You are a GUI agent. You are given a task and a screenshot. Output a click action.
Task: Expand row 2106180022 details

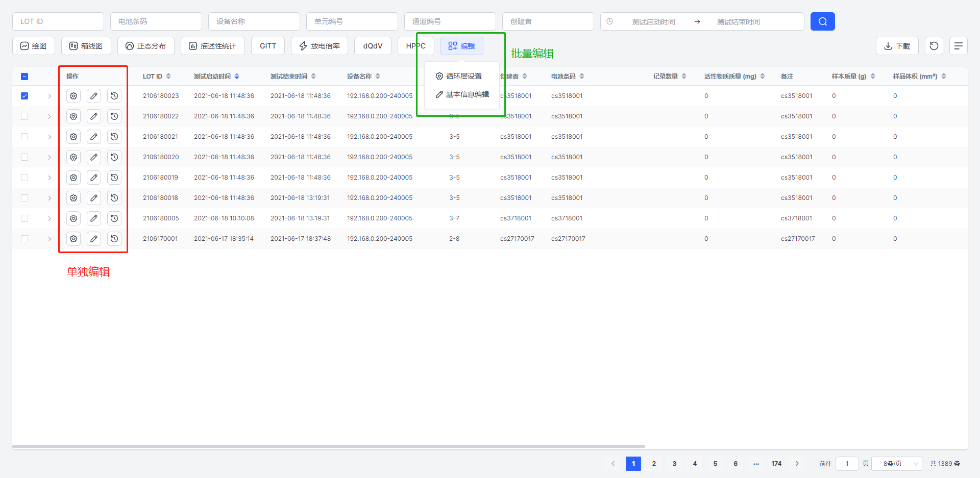(50, 116)
